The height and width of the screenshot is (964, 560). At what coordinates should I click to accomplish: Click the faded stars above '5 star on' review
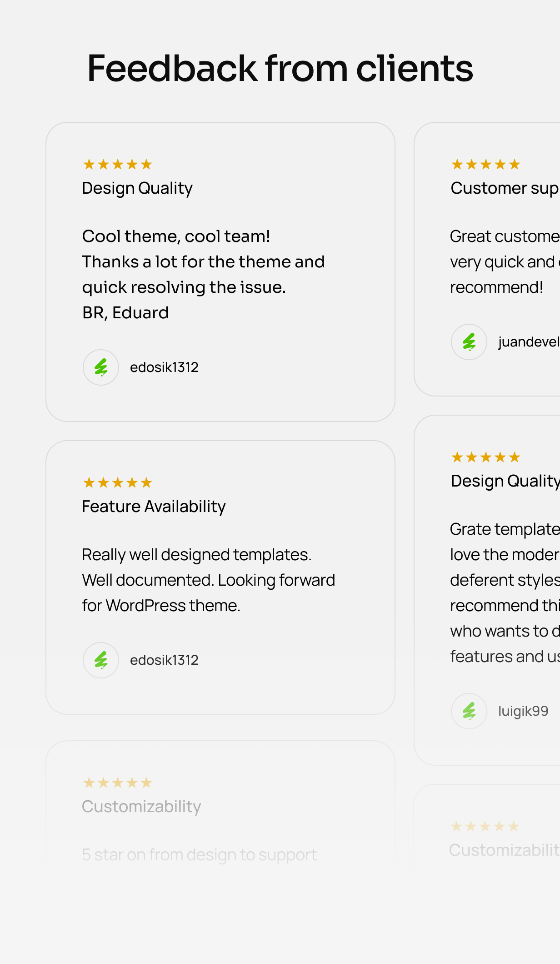(118, 783)
